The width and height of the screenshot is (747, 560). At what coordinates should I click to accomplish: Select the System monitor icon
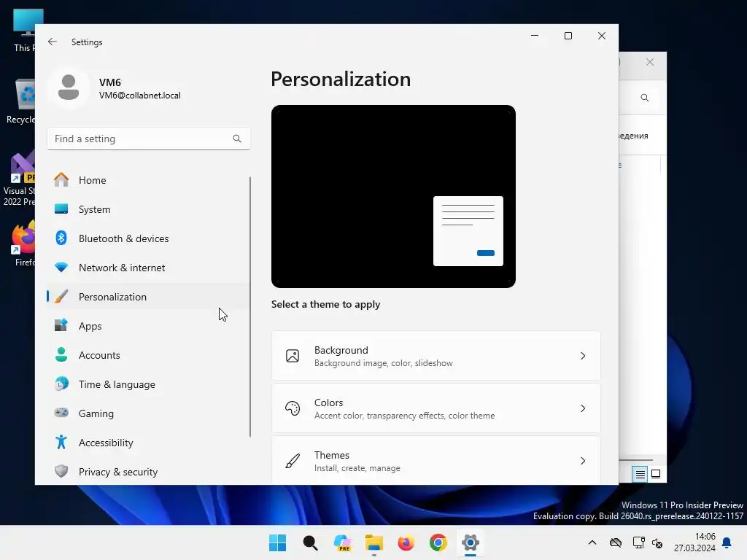(61, 209)
